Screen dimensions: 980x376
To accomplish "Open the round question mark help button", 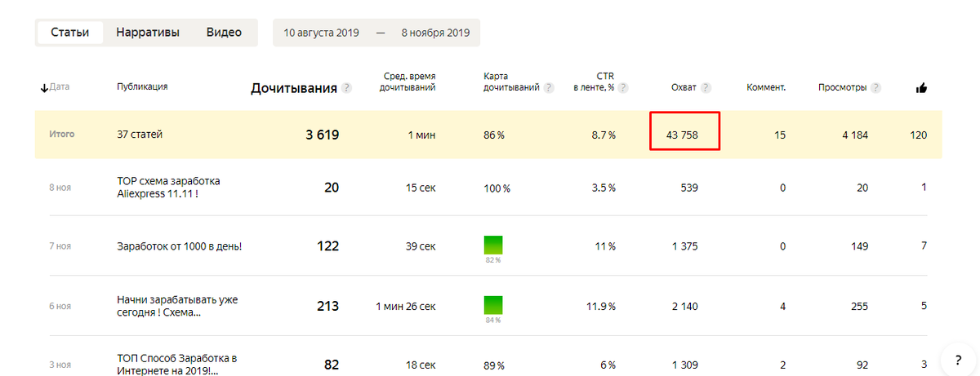I will tap(956, 359).
